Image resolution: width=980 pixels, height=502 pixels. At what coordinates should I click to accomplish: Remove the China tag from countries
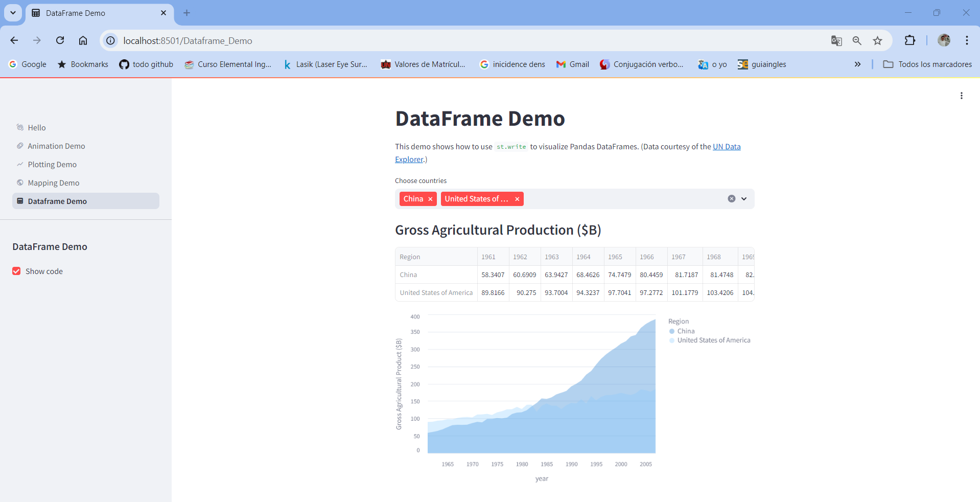click(x=430, y=199)
